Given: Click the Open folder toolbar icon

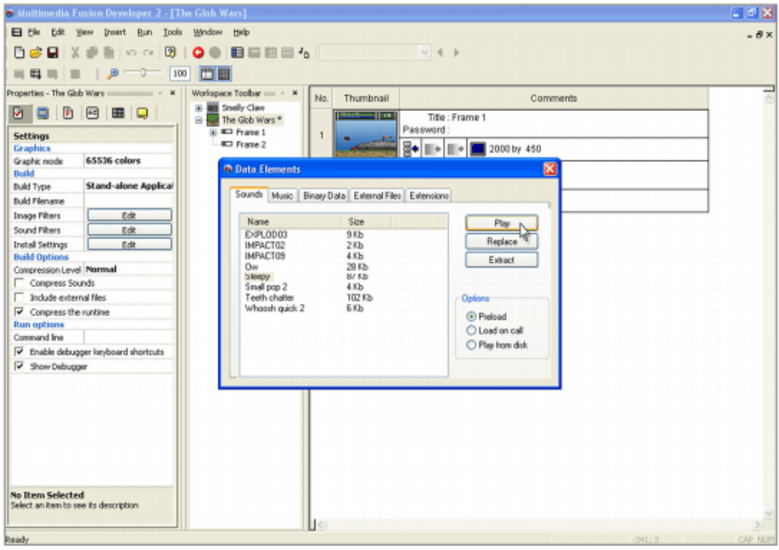Looking at the screenshot, I should pos(36,53).
